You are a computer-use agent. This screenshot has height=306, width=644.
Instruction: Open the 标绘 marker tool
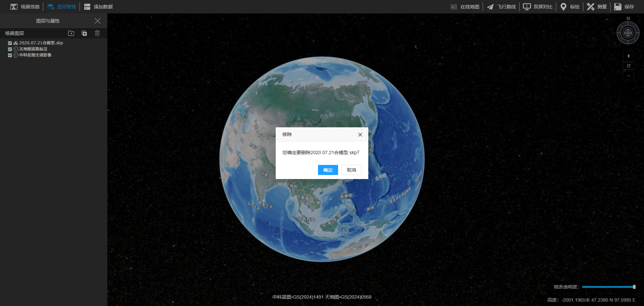coord(570,7)
